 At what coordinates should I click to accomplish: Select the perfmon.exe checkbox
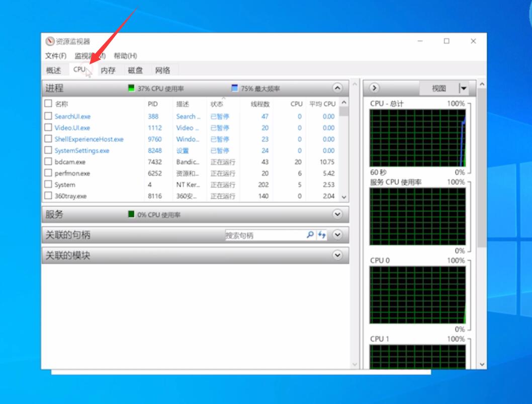(48, 173)
